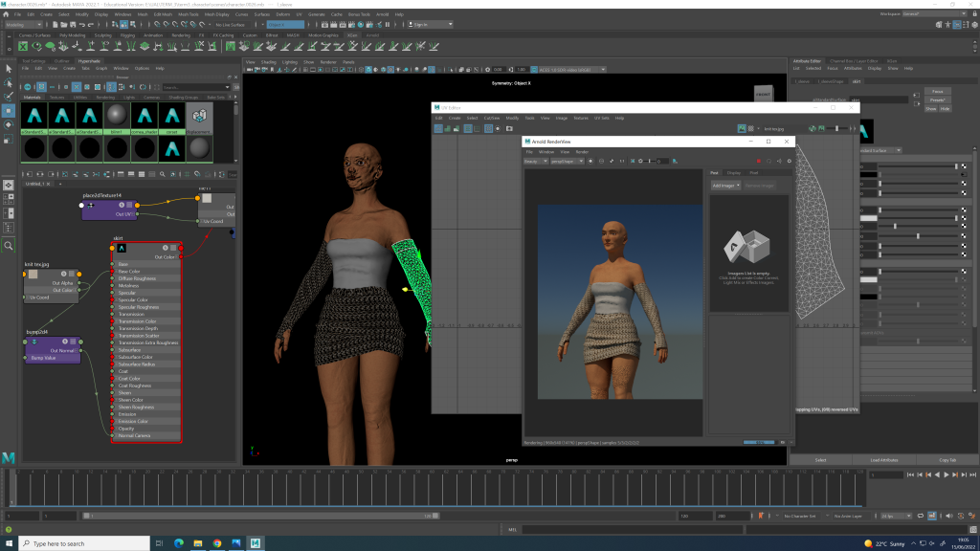The width and height of the screenshot is (980, 551).
Task: Click the Arnold RenderView settings gear icon
Action: coord(789,161)
